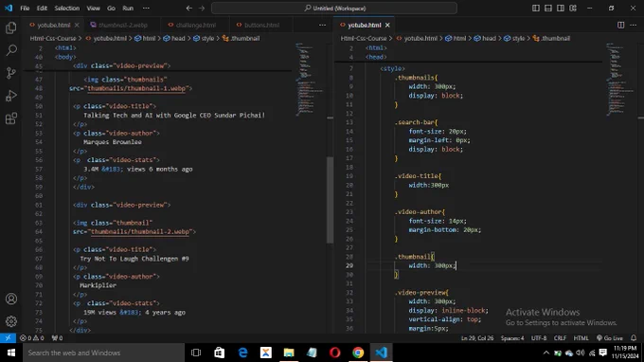
Task: Open the Explorer view in activity bar
Action: point(11,27)
